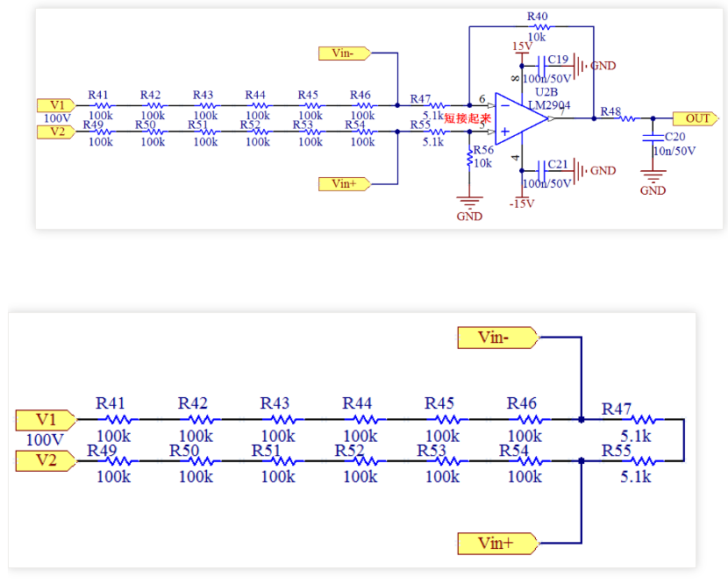Click the 100n/50V value under C21
The width and height of the screenshot is (728, 584).
click(547, 184)
